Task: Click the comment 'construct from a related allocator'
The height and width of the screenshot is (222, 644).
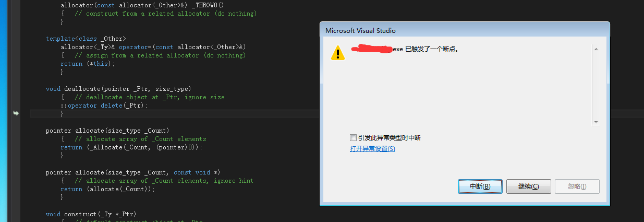Action: coord(165,14)
